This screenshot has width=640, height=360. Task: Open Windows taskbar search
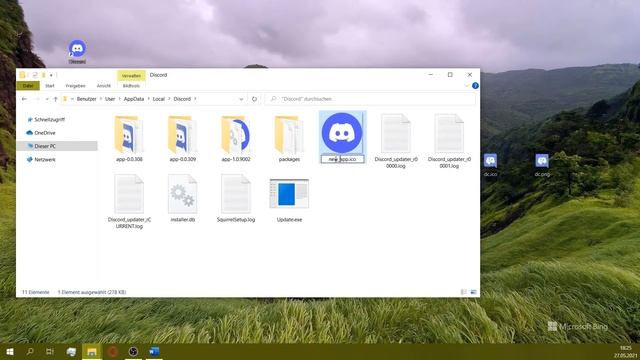(30, 351)
